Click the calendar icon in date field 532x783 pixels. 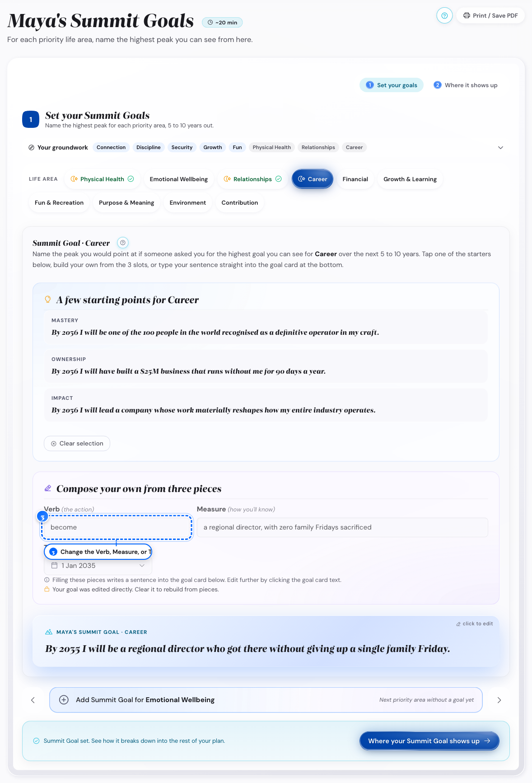(x=54, y=565)
